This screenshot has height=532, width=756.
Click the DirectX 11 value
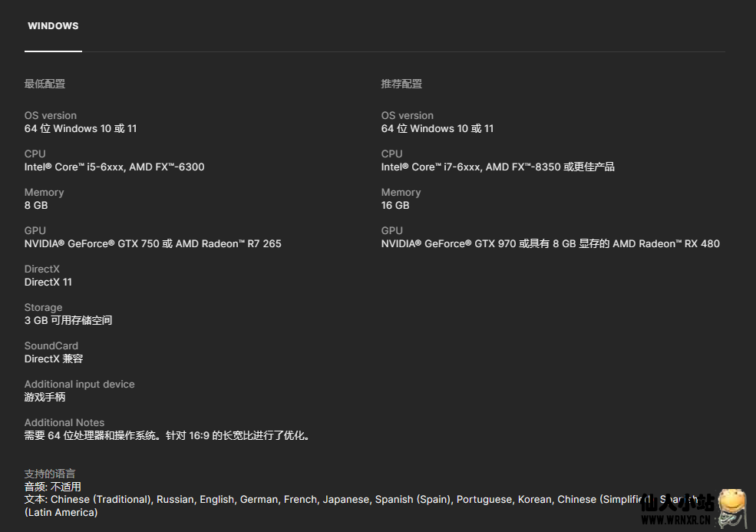[48, 283]
